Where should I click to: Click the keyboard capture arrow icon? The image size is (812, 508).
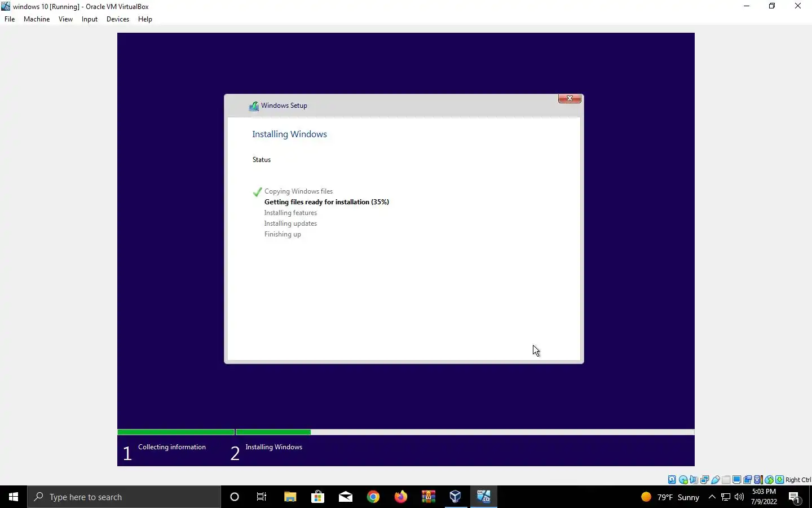coord(780,480)
